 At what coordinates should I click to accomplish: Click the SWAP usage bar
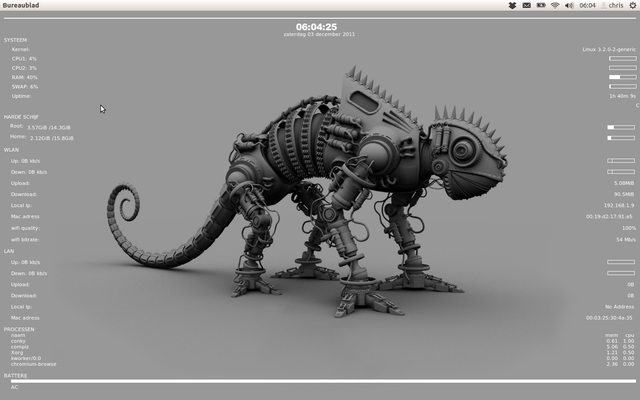click(x=622, y=87)
